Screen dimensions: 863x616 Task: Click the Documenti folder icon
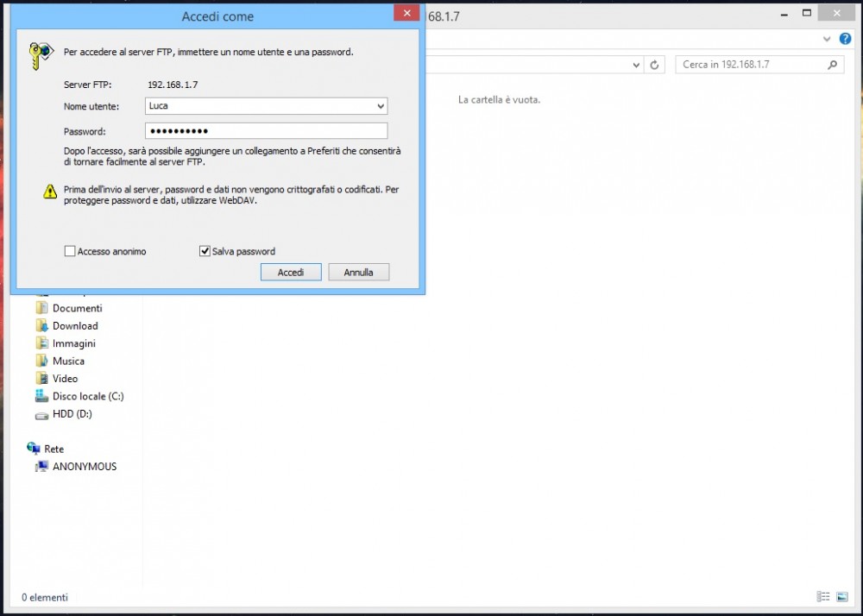pos(41,307)
